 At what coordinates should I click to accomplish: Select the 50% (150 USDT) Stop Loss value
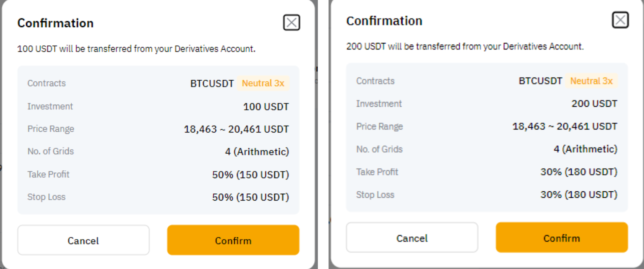[x=250, y=197]
